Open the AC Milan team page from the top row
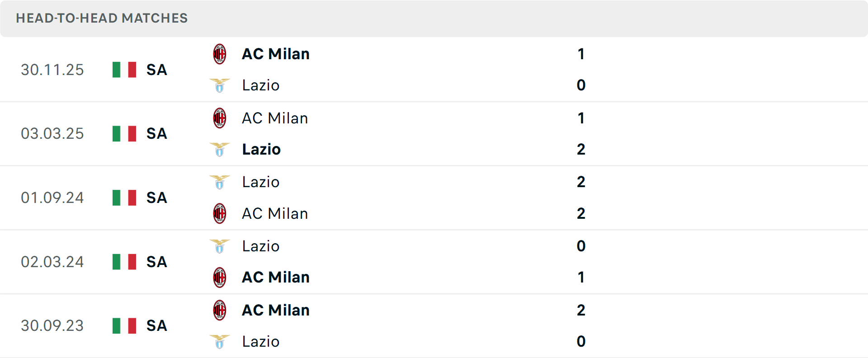This screenshot has width=868, height=358. tap(276, 53)
